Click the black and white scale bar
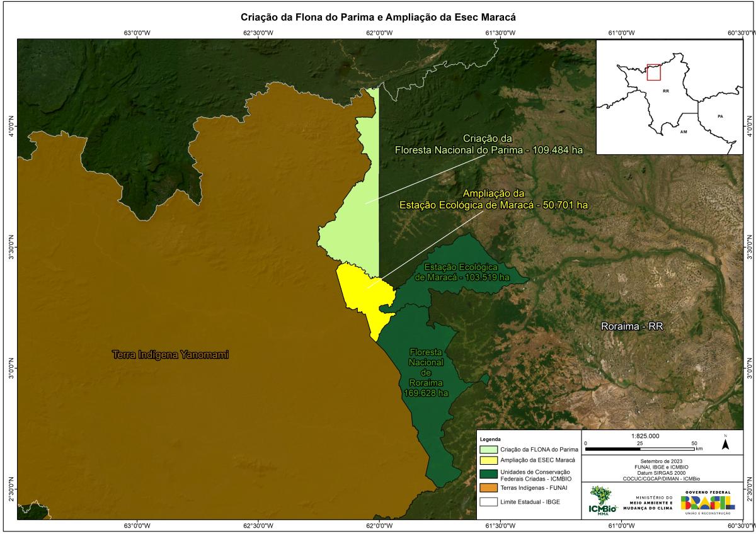This screenshot has height=534, width=756. point(643,448)
